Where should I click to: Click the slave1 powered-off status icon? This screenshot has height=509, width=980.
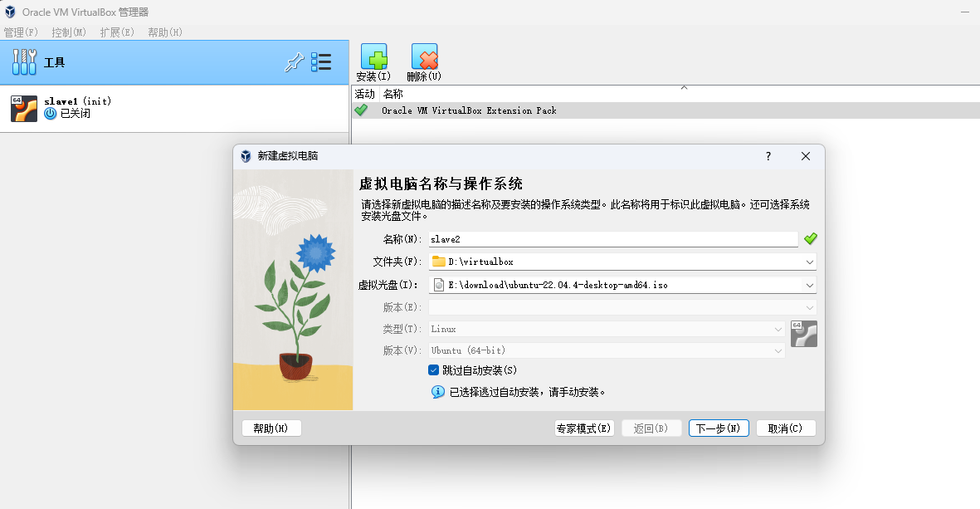[x=51, y=113]
